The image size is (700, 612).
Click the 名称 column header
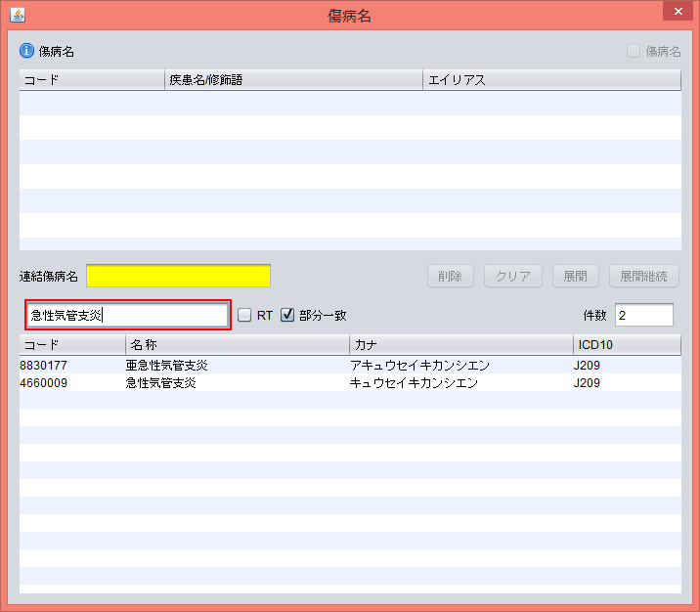pyautogui.click(x=238, y=344)
